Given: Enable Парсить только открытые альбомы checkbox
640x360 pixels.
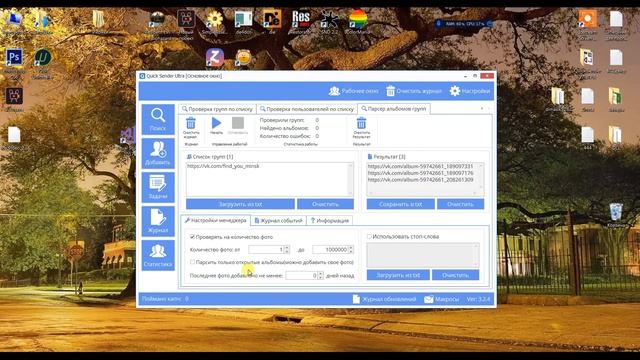Looking at the screenshot, I should [x=192, y=262].
